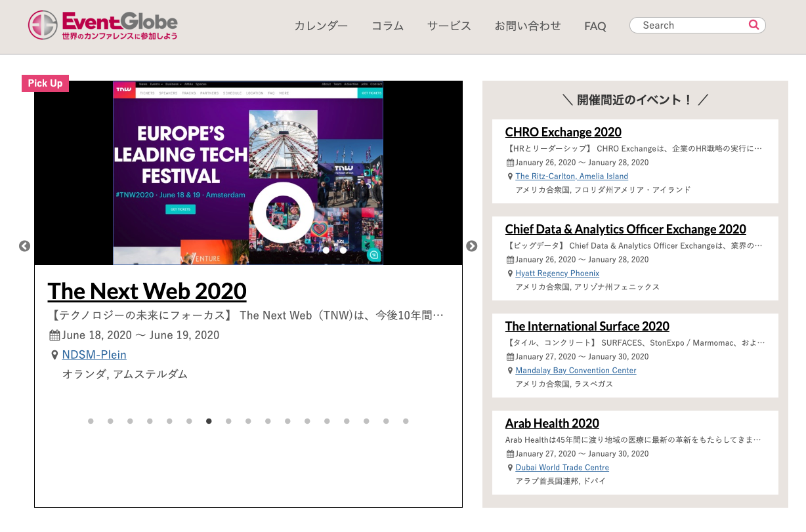Open the FAQ page
The height and width of the screenshot is (532, 806).
(x=595, y=26)
